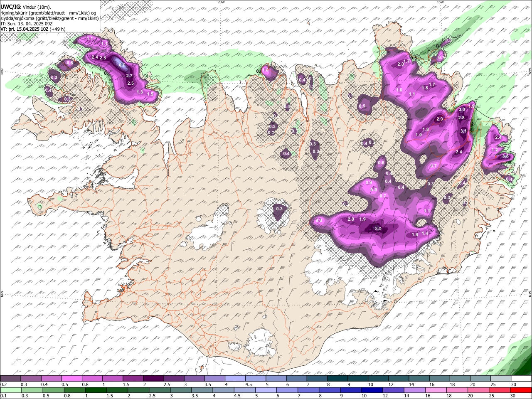The image size is (532, 399).
Task: Click the '15W' longitude label
Action: click(440, 2)
